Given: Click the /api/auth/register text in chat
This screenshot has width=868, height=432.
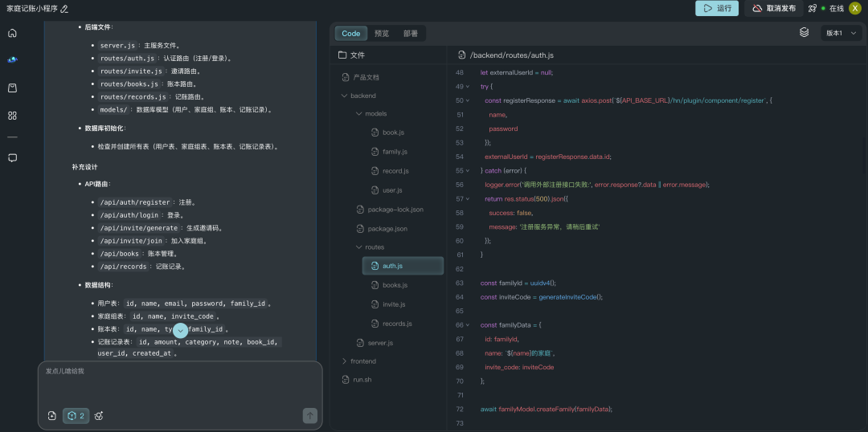Looking at the screenshot, I should pos(135,202).
